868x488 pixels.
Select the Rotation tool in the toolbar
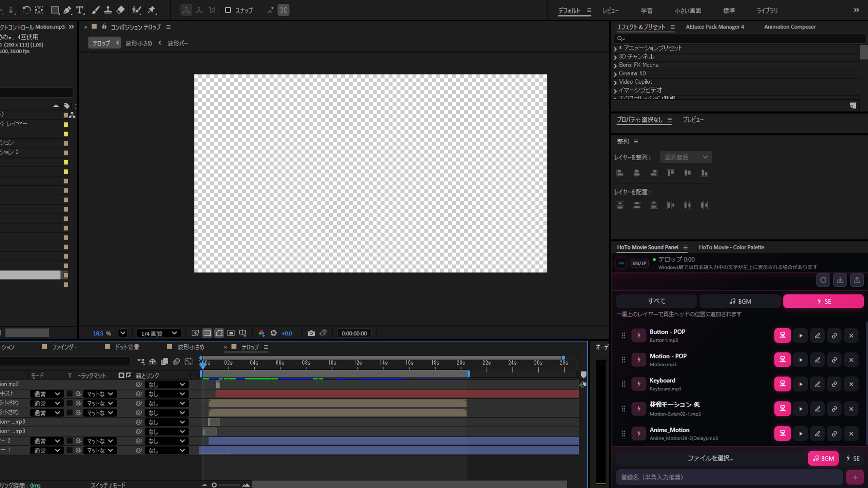point(26,10)
